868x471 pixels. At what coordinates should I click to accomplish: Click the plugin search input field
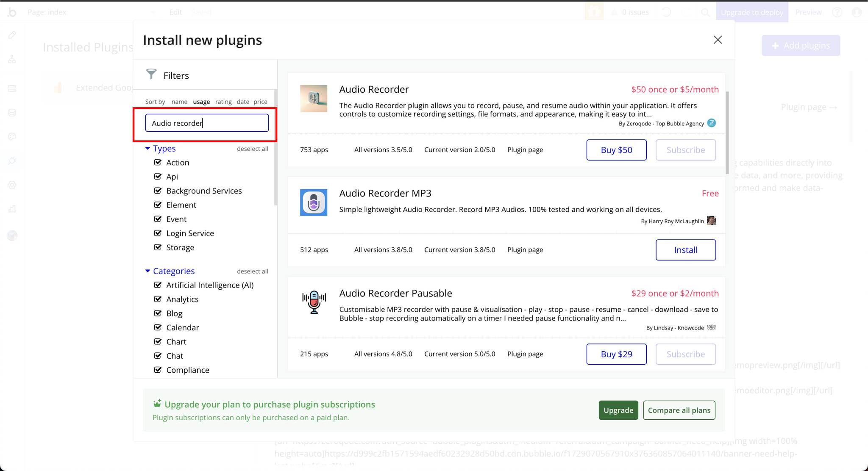coord(207,123)
